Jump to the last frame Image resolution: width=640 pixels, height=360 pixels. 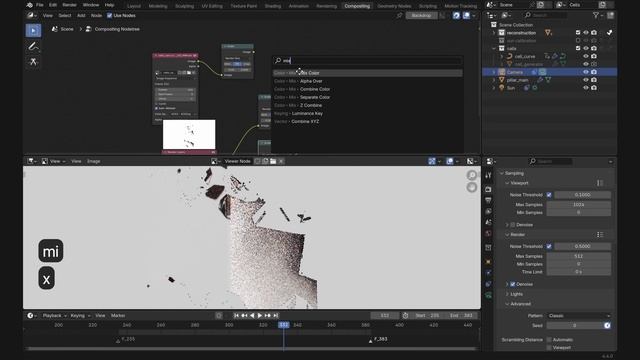point(276,316)
